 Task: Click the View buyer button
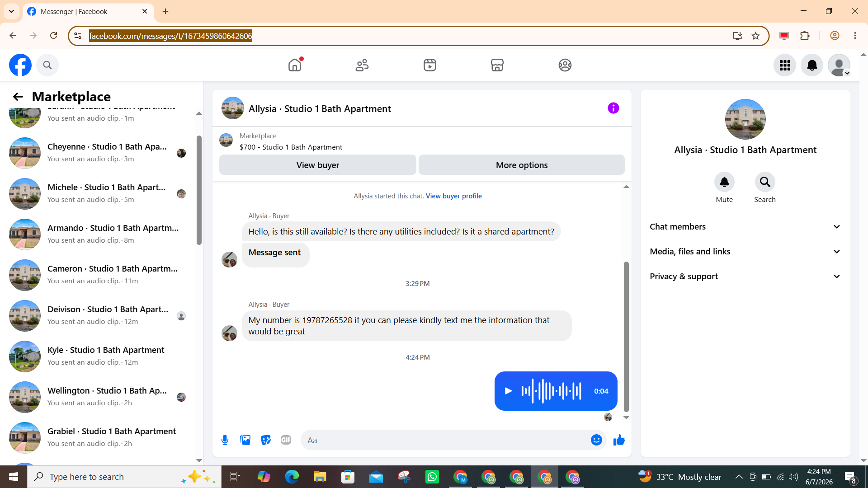(x=317, y=165)
